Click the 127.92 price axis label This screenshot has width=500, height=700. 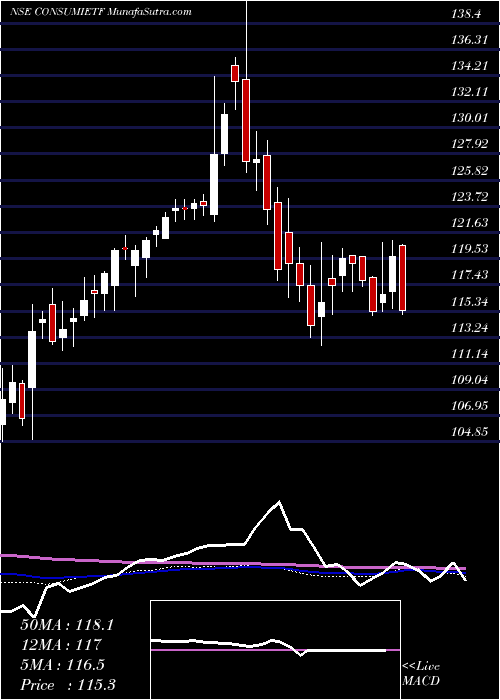click(469, 145)
